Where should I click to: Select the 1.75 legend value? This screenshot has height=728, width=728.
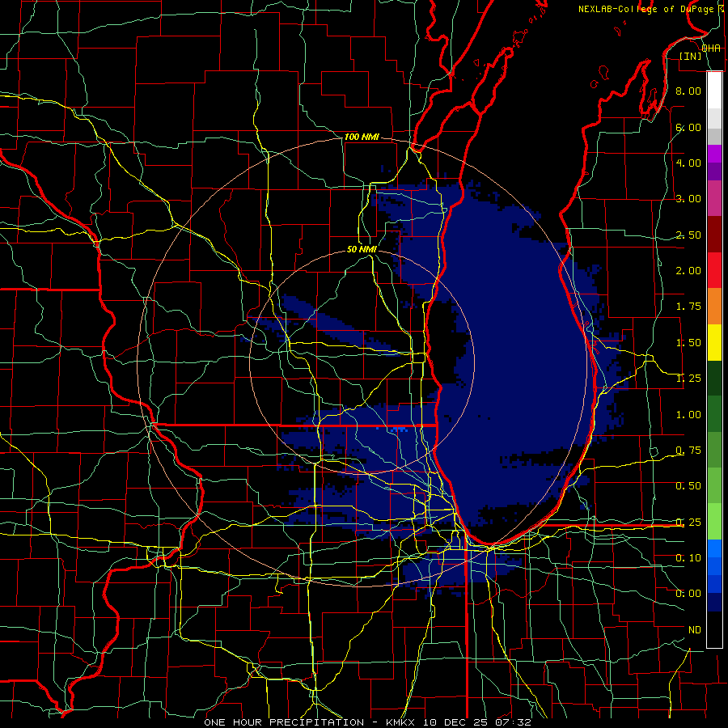[688, 307]
